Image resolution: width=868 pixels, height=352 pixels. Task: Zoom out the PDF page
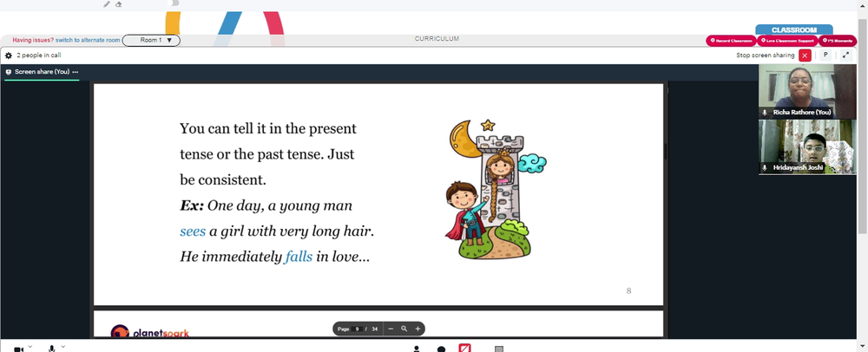click(391, 329)
